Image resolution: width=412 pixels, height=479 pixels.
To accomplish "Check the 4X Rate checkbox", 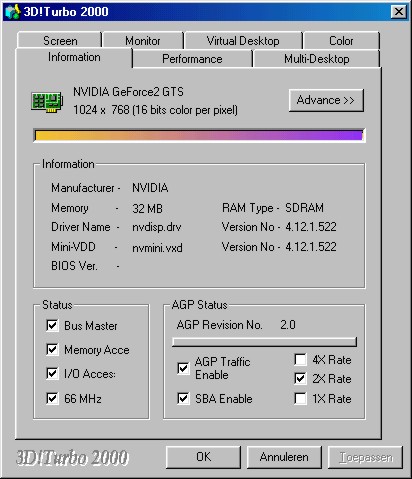I will [300, 359].
